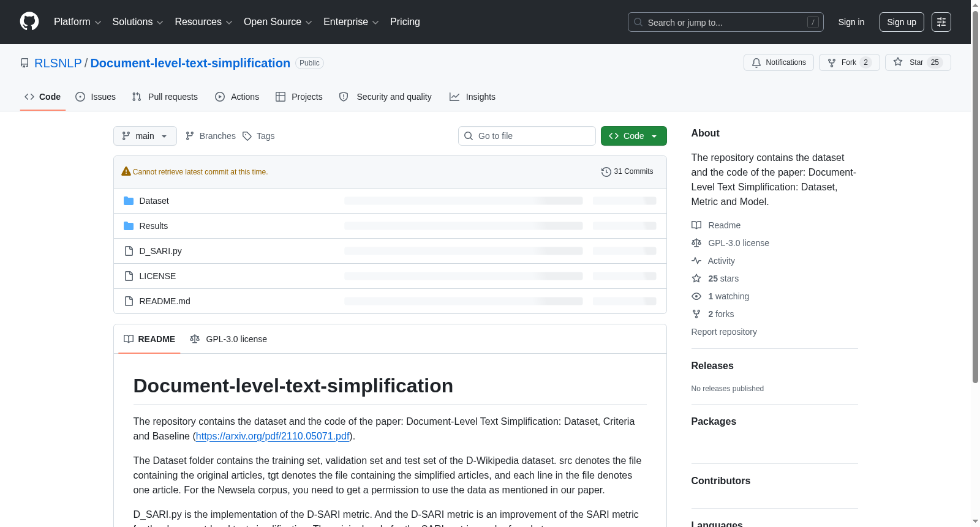Open the Insights tab
Screen dimensions: 980x527
click(472, 97)
